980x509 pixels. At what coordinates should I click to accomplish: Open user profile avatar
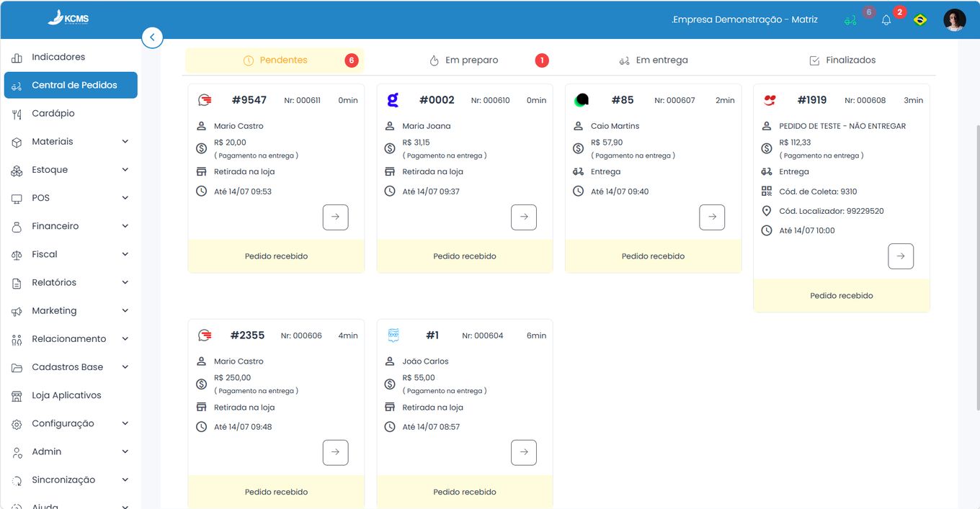(955, 20)
